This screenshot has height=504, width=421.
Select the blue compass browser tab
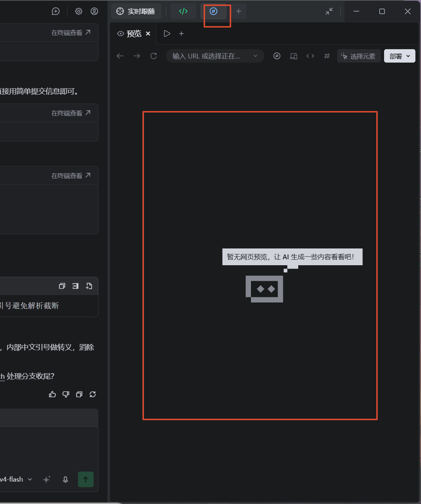[x=214, y=11]
